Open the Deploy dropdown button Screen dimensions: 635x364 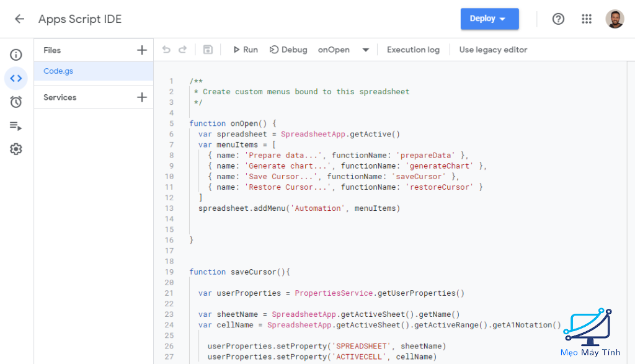[x=490, y=19]
